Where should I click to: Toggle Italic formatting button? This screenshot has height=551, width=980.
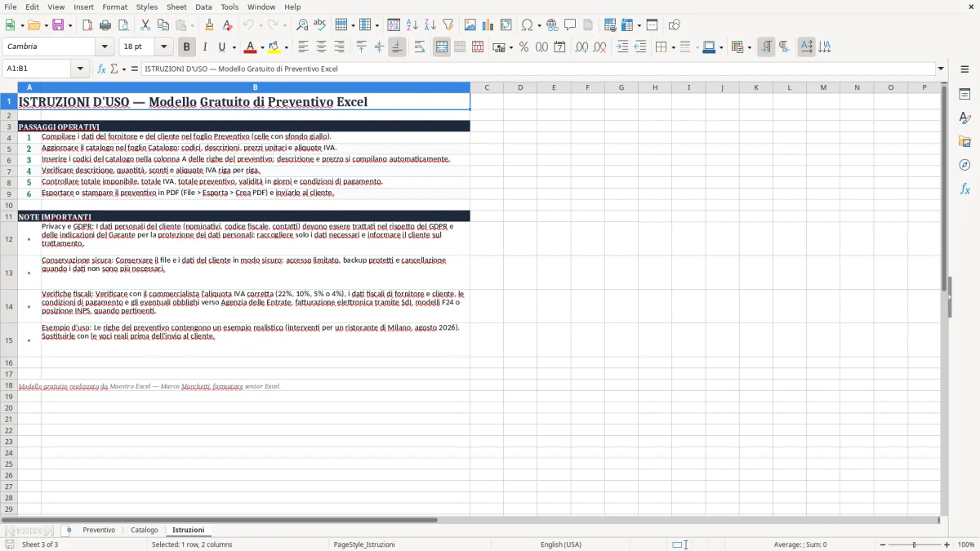pyautogui.click(x=205, y=47)
